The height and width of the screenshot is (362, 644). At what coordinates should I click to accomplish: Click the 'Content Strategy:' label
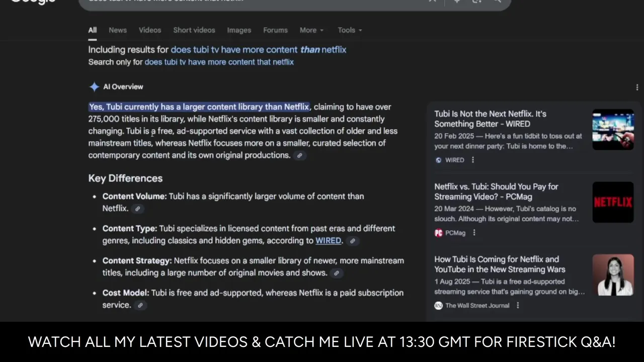point(137,261)
